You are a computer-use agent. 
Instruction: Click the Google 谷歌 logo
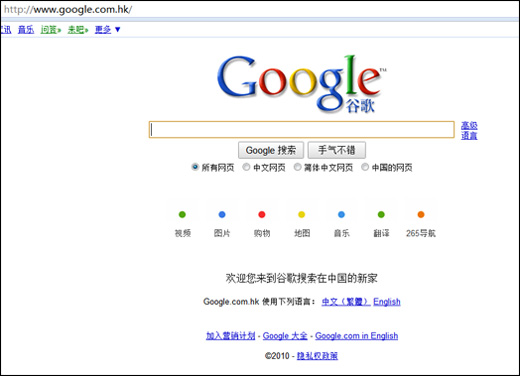pyautogui.click(x=301, y=84)
